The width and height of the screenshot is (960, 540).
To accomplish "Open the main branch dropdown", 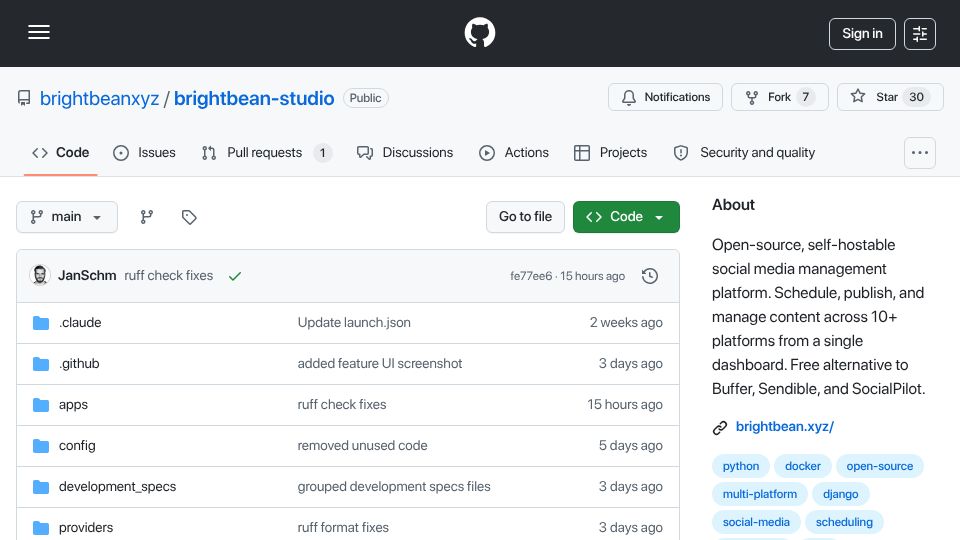I will coord(67,217).
